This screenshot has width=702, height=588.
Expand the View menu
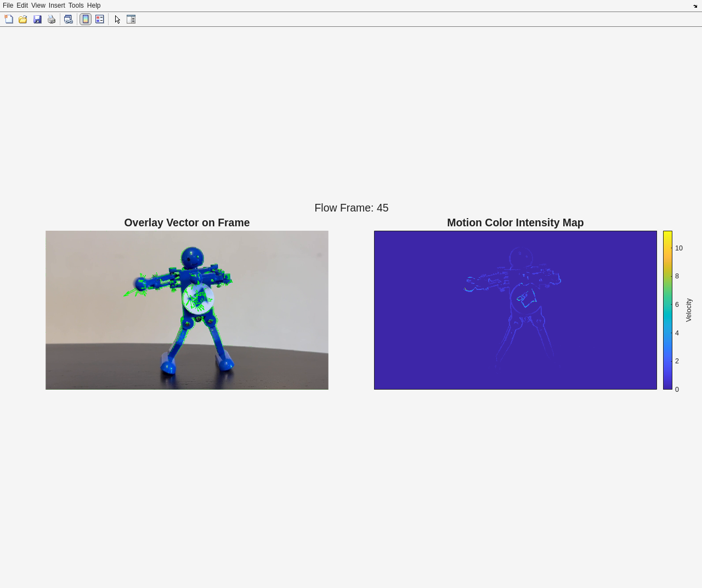point(38,5)
